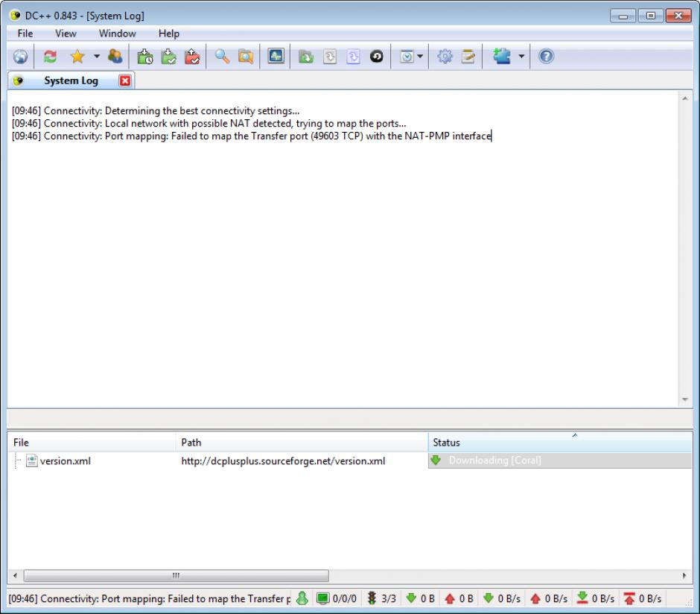Image resolution: width=700 pixels, height=614 pixels.
Task: Click the status bar connectivity message
Action: tap(150, 598)
